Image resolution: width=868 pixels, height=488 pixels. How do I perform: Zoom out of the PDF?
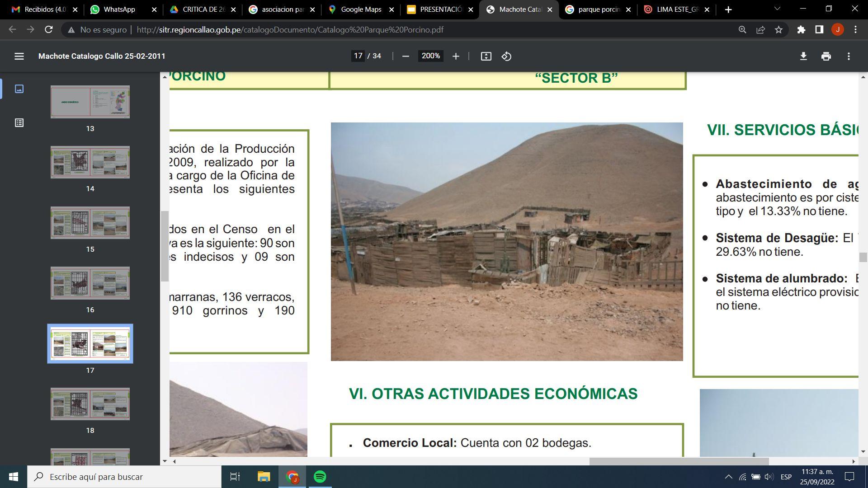[406, 56]
